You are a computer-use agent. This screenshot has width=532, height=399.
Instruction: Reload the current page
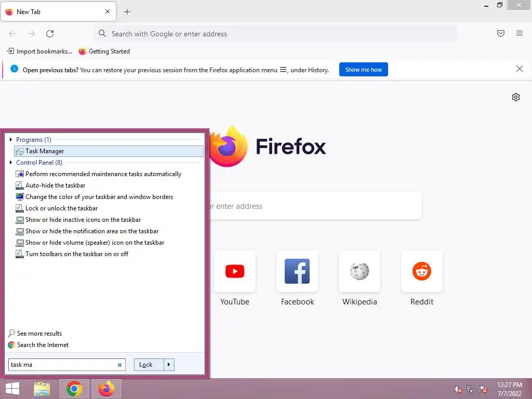pos(50,34)
